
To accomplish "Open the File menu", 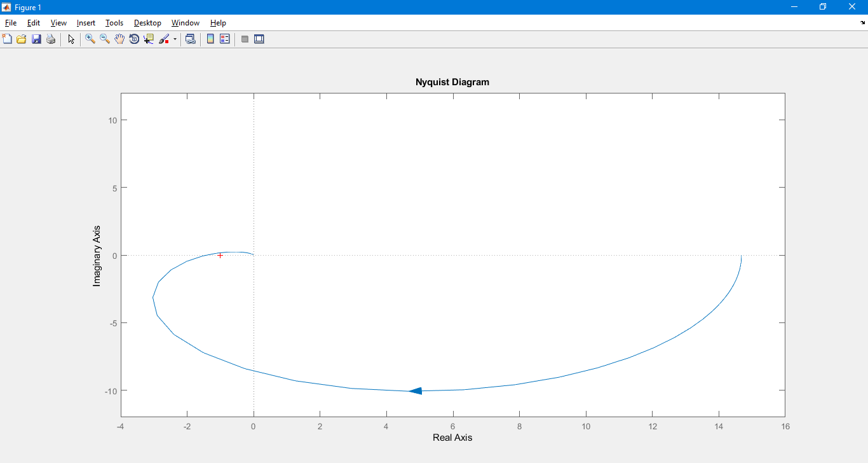I will [x=11, y=23].
